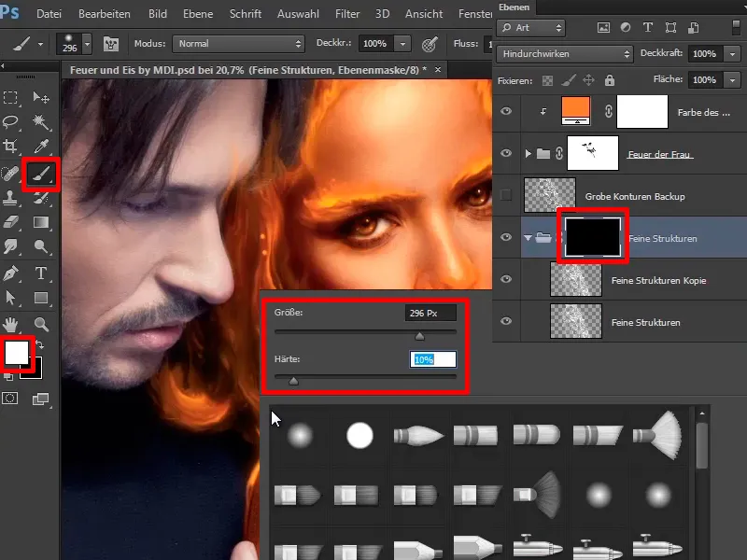Viewport: 747px width, 560px height.
Task: Choose the hard round brush preset
Action: click(359, 435)
